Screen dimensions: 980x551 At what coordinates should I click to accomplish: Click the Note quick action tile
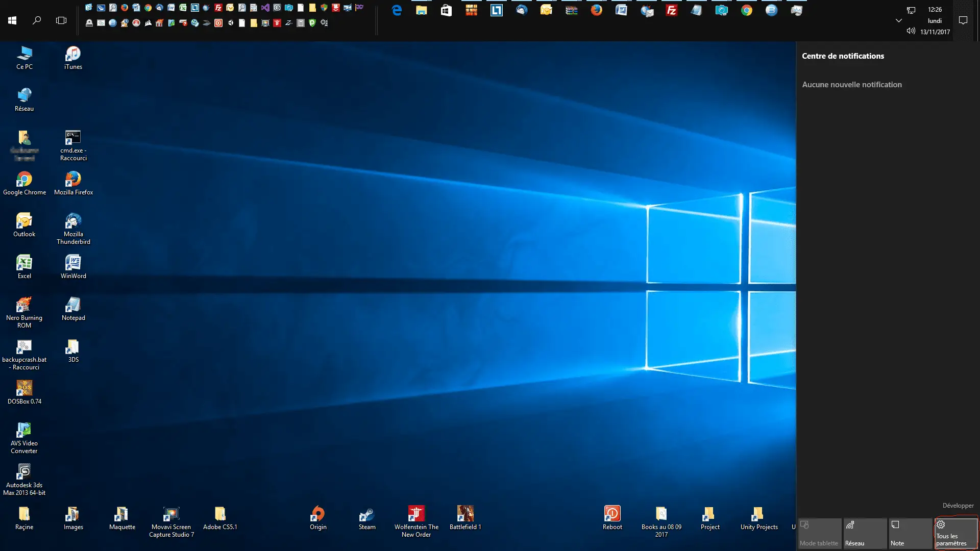910,534
